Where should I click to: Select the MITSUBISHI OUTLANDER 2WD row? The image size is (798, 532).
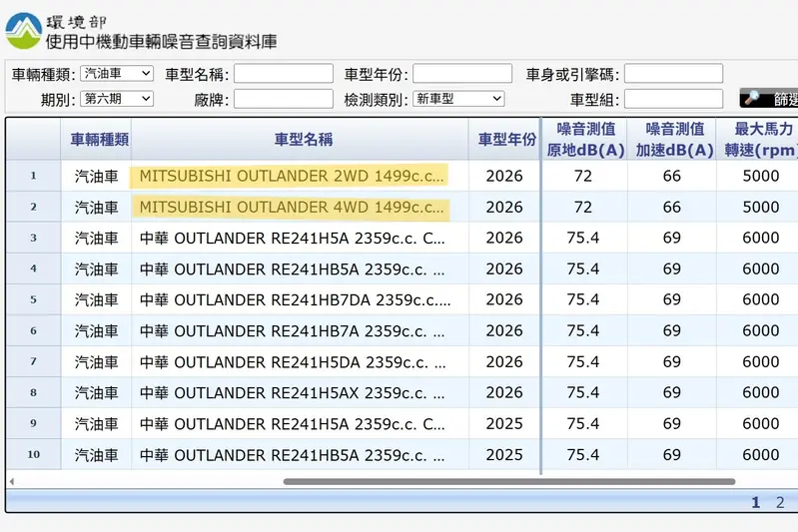(x=402, y=176)
